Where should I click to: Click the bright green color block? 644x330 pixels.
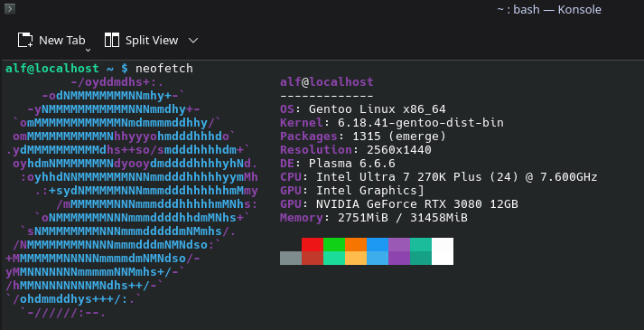click(x=334, y=244)
